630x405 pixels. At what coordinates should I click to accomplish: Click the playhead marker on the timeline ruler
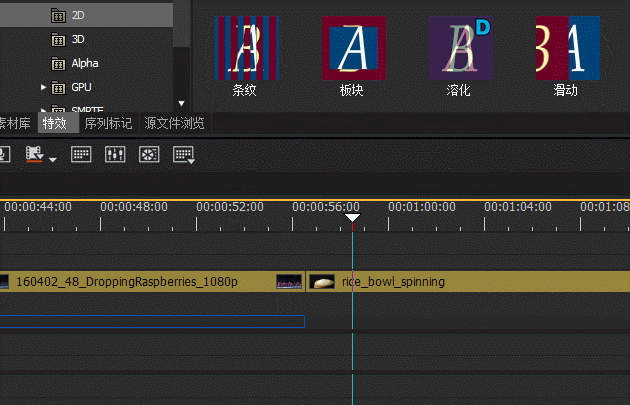352,218
